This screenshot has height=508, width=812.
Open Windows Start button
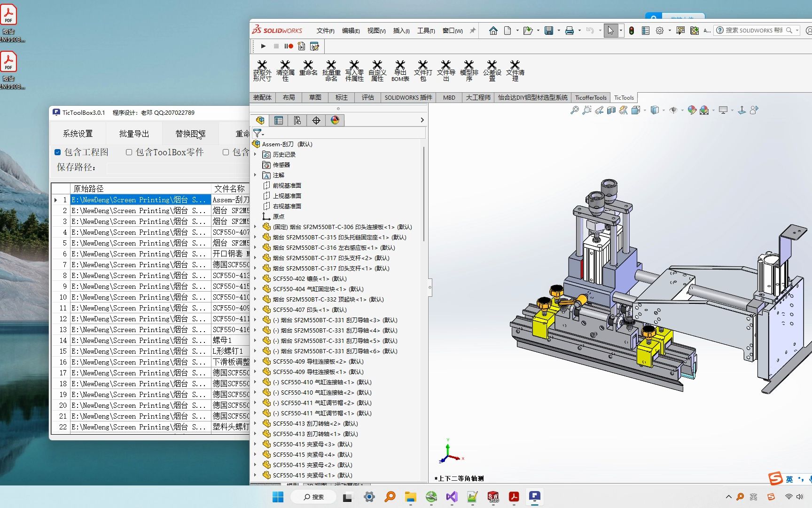[x=278, y=497]
